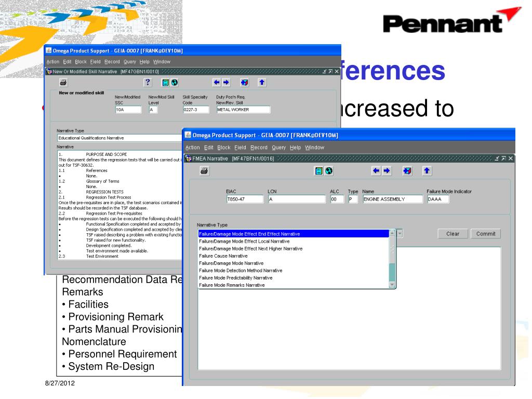The height and width of the screenshot is (399, 532).
Task: Click the question mark help icon
Action: 147,83
